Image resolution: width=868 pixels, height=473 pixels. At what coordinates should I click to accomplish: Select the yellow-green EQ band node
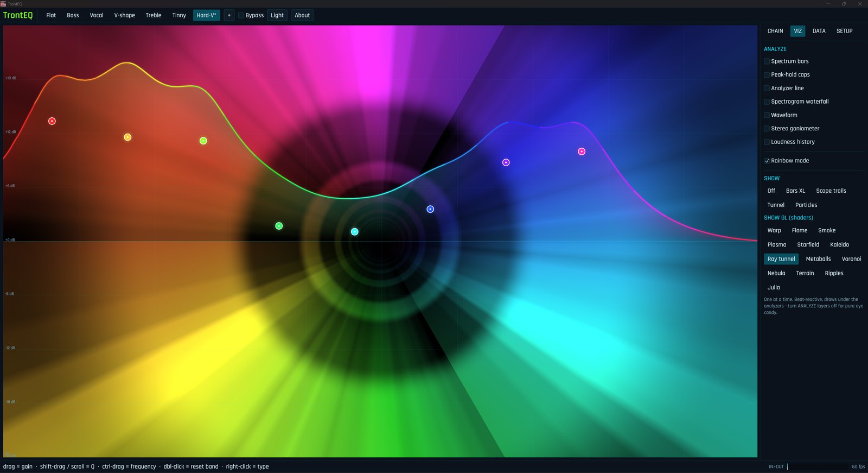coord(203,141)
